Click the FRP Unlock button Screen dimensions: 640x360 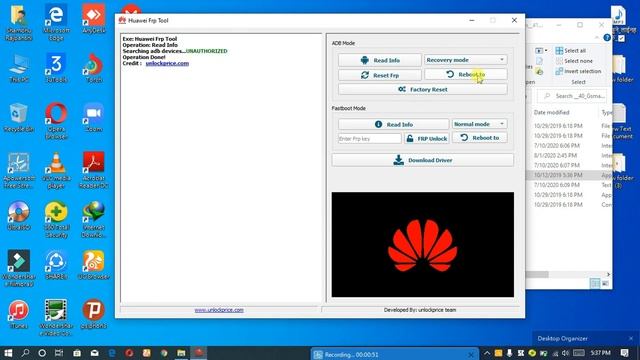(427, 138)
